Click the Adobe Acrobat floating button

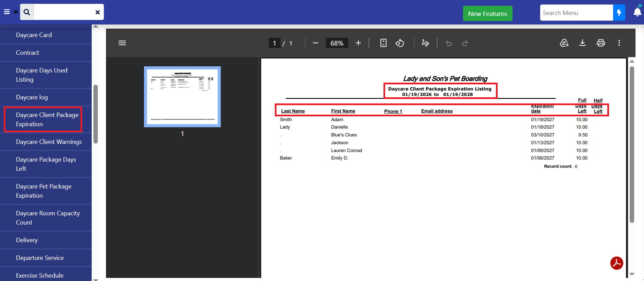tap(616, 263)
